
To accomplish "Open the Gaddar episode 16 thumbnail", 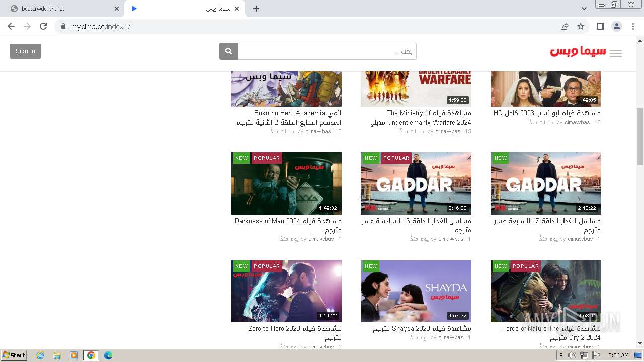I will [x=416, y=184].
